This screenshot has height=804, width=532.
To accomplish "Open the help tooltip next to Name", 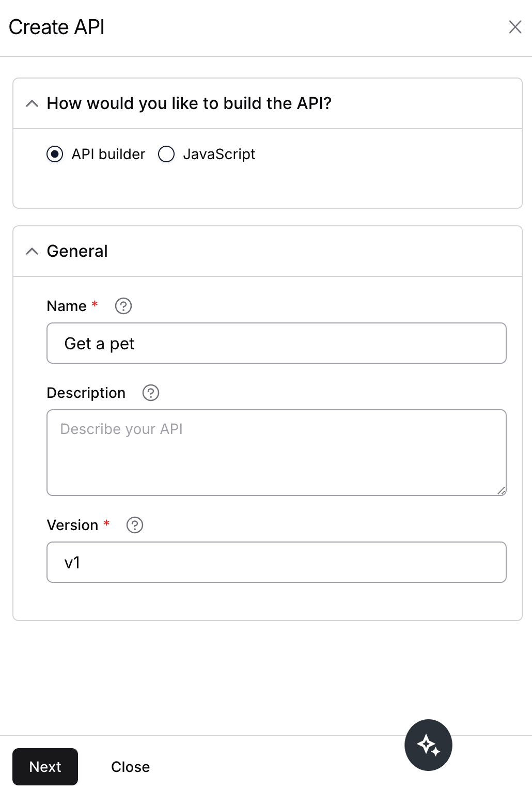I will pyautogui.click(x=123, y=306).
